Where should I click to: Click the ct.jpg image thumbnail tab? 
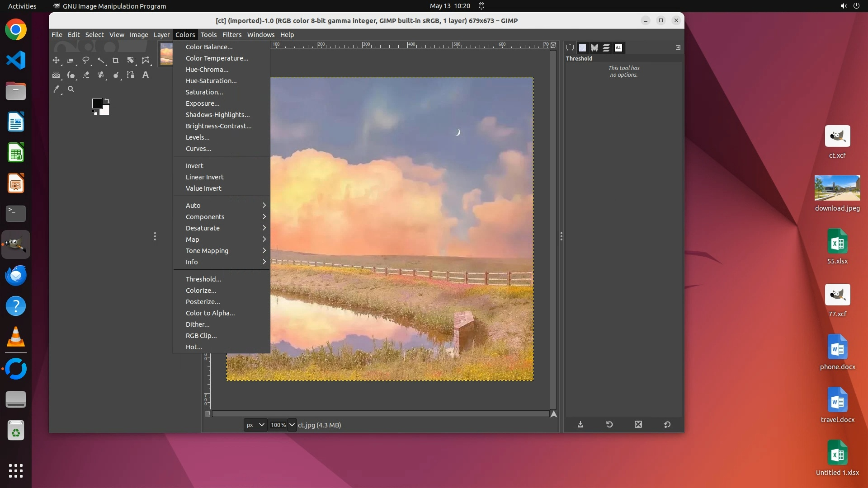pyautogui.click(x=166, y=54)
